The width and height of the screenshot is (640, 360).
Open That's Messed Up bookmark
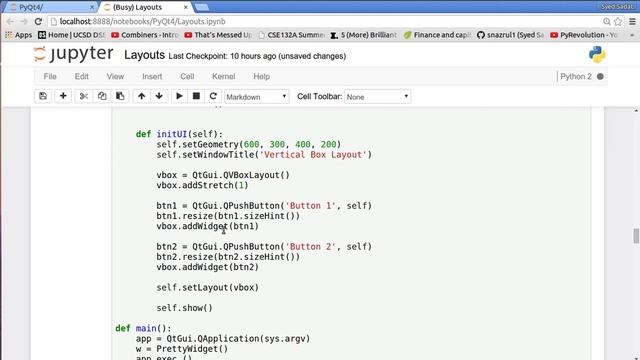[x=218, y=35]
